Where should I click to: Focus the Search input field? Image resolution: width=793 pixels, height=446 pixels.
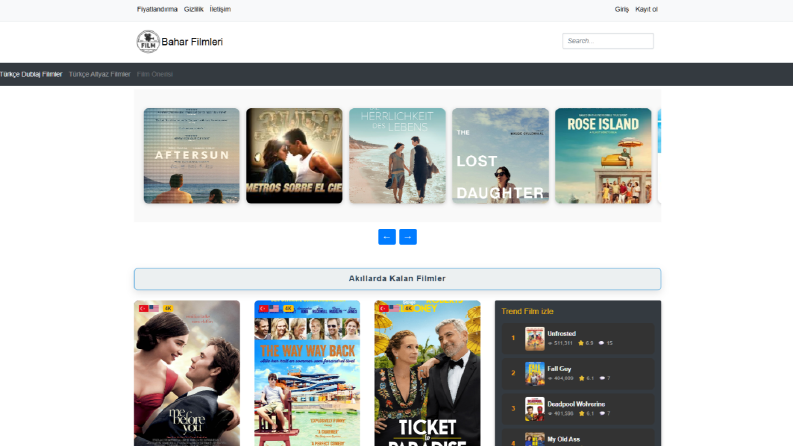(x=608, y=41)
